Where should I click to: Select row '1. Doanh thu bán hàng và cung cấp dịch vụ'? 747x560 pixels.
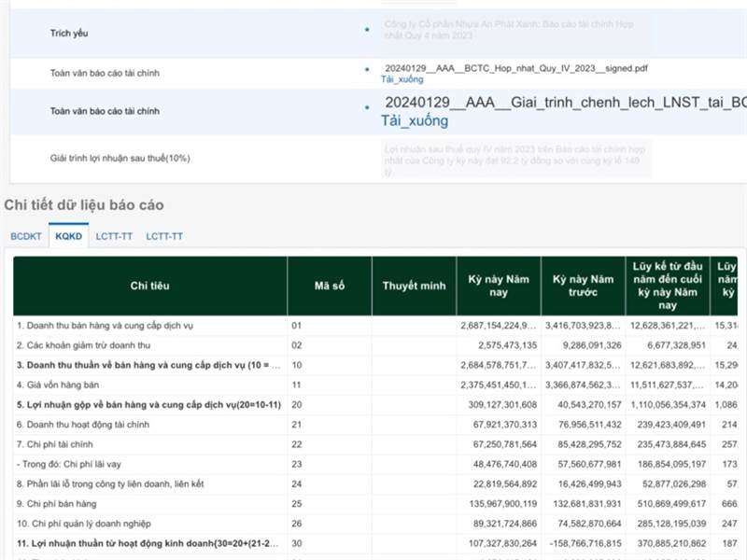(x=375, y=326)
